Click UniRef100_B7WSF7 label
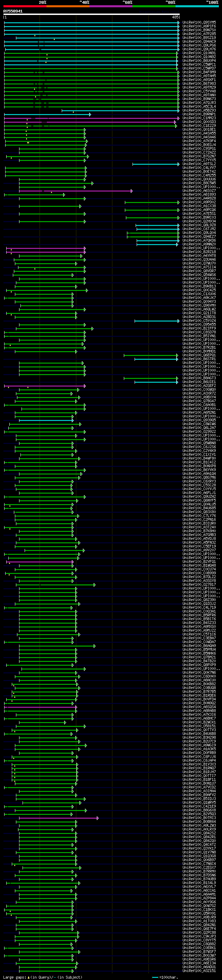This screenshot has height=980, width=222. (x=199, y=951)
